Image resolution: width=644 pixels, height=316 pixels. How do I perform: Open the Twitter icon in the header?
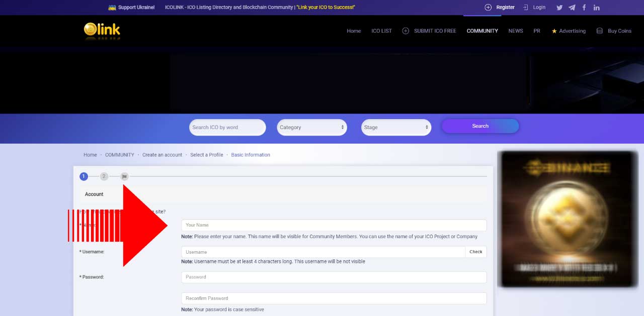(x=559, y=7)
